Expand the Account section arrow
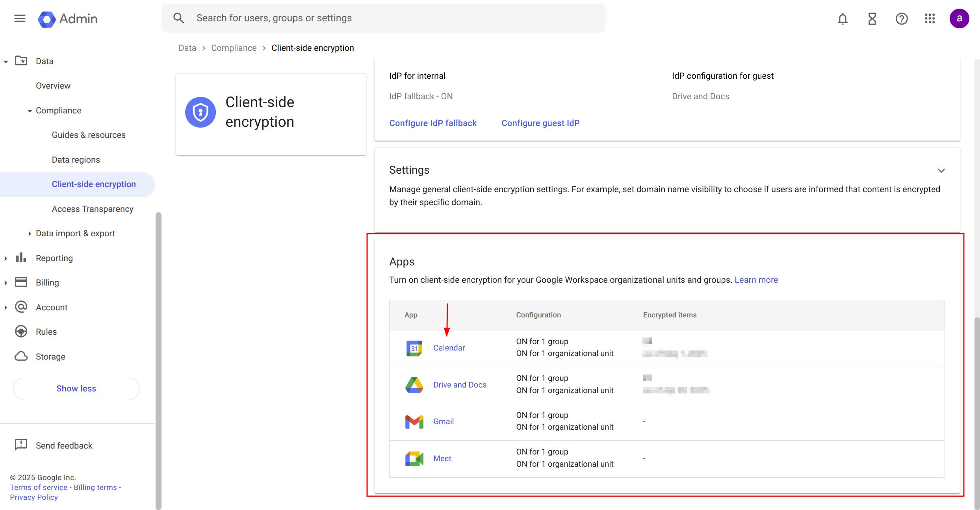 click(6, 308)
